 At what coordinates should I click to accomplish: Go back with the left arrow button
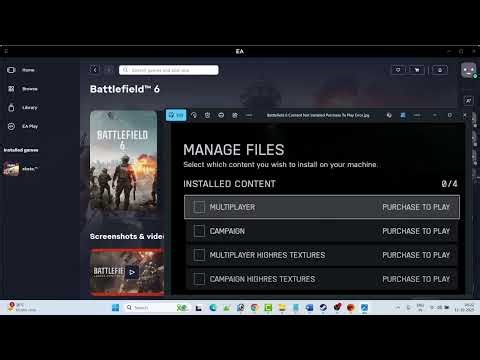point(95,70)
